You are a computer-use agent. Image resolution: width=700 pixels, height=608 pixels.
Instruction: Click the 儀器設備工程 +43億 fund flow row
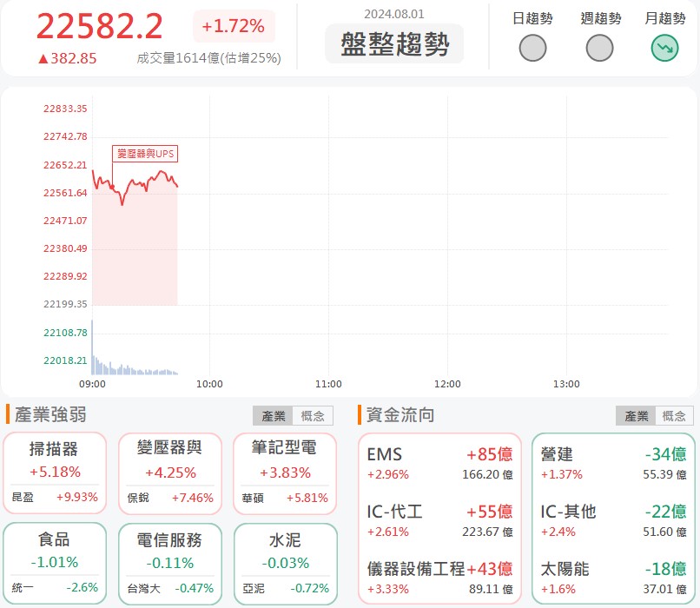pyautogui.click(x=439, y=578)
